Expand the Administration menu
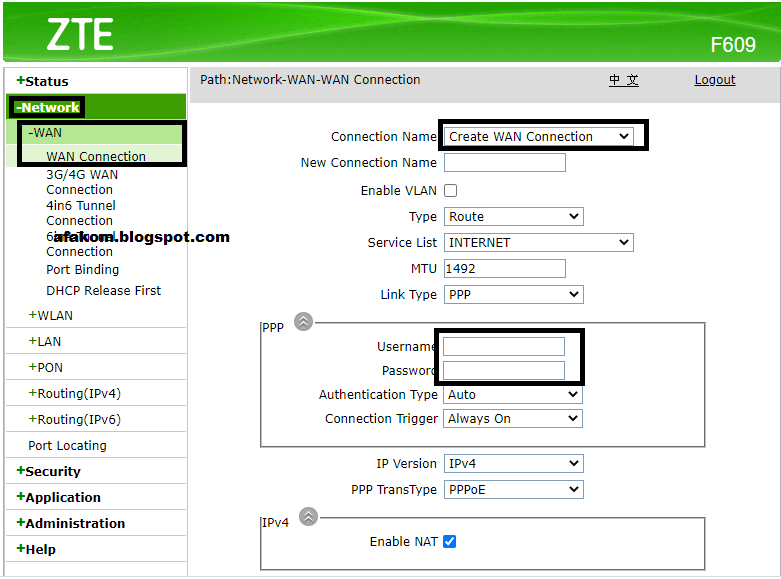The width and height of the screenshot is (781, 579). pos(71,523)
